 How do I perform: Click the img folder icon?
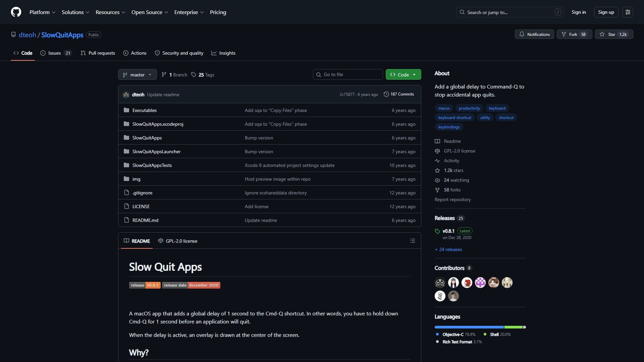coord(126,179)
